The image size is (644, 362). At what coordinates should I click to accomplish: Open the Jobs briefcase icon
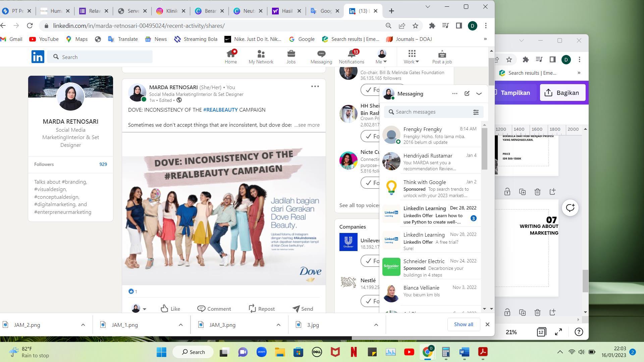291,57
